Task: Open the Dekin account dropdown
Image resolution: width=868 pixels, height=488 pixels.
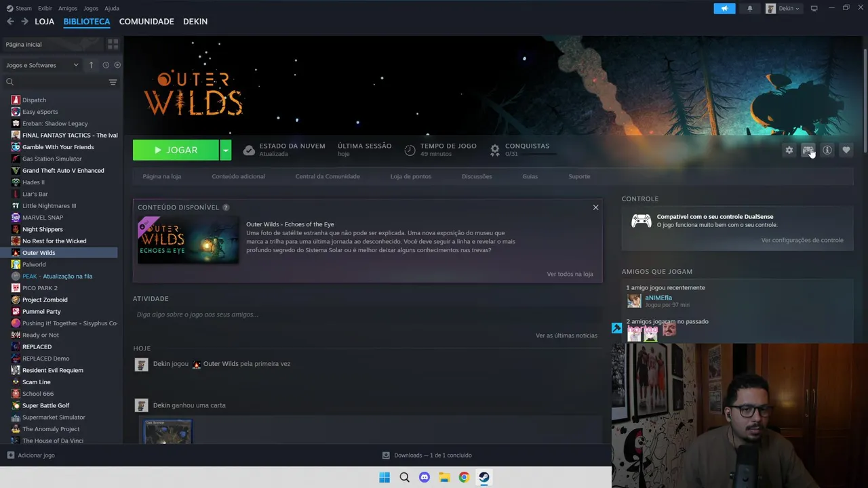Action: click(783, 8)
